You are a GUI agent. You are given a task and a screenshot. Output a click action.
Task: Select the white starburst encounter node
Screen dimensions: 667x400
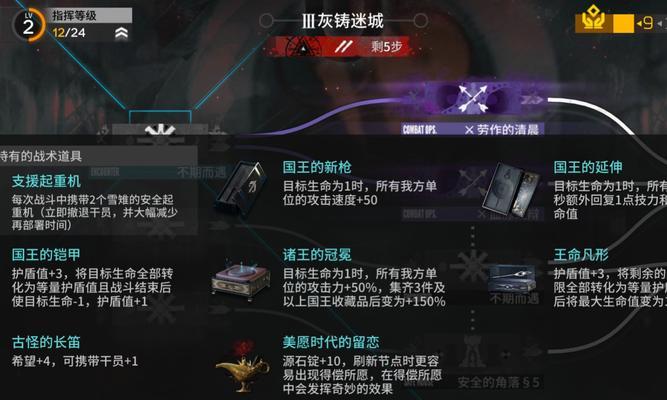click(160, 130)
